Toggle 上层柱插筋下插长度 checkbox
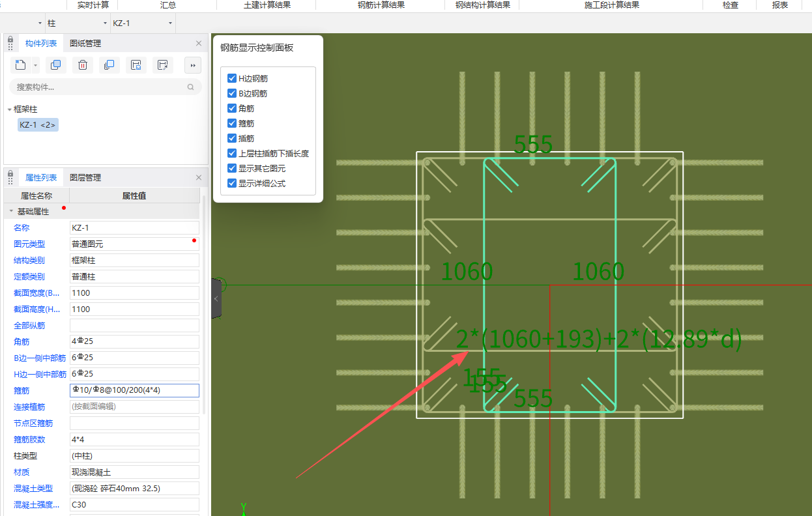This screenshot has height=516, width=812. click(x=231, y=153)
